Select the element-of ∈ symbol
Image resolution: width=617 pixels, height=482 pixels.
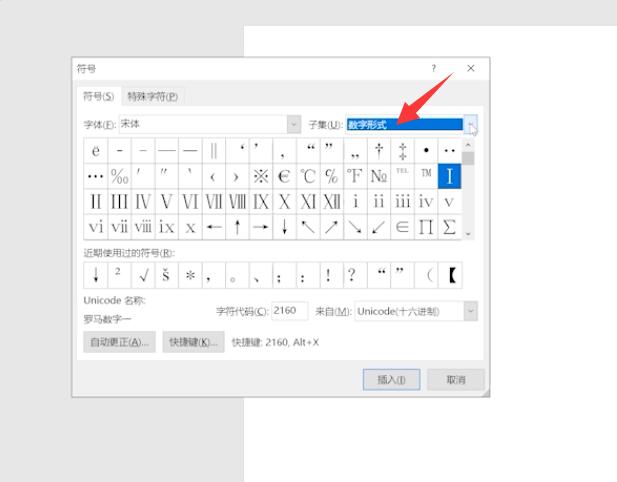(x=402, y=227)
